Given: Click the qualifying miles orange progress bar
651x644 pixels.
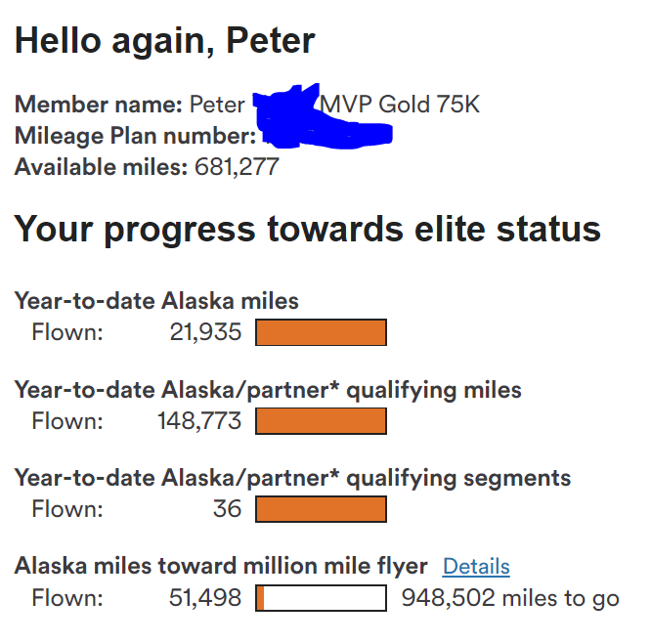Looking at the screenshot, I should [321, 421].
